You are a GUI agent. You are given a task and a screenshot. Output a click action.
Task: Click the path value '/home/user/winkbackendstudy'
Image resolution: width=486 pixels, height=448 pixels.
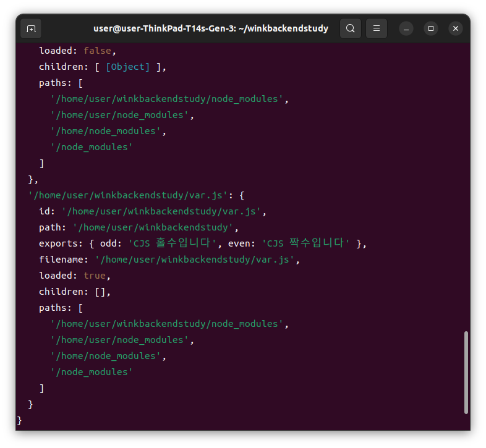[x=153, y=227]
